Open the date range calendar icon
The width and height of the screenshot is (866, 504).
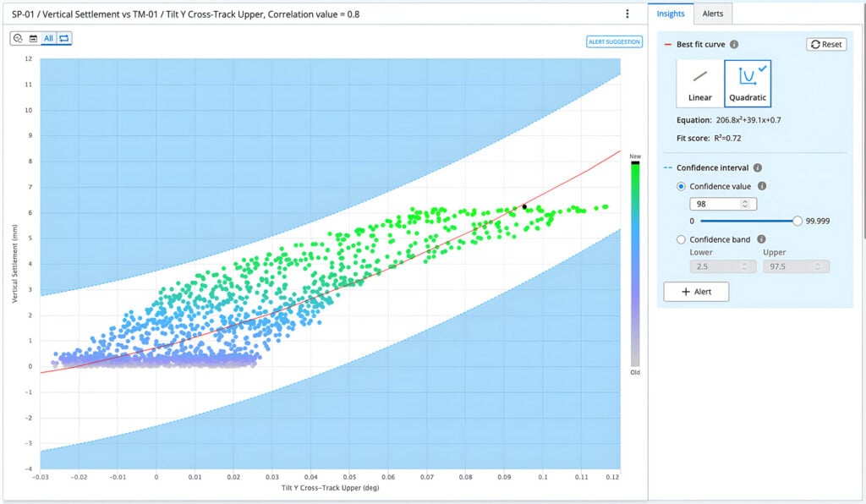(33, 38)
